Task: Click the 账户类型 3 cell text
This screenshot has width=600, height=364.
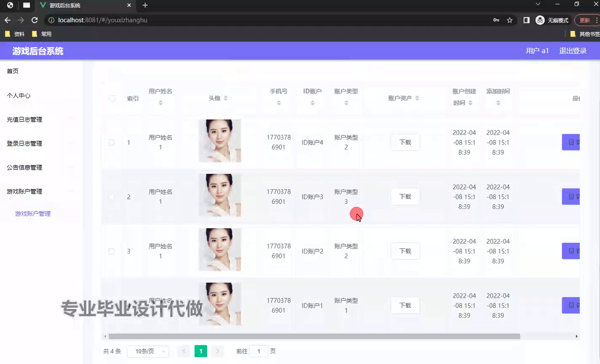Action: 346,197
